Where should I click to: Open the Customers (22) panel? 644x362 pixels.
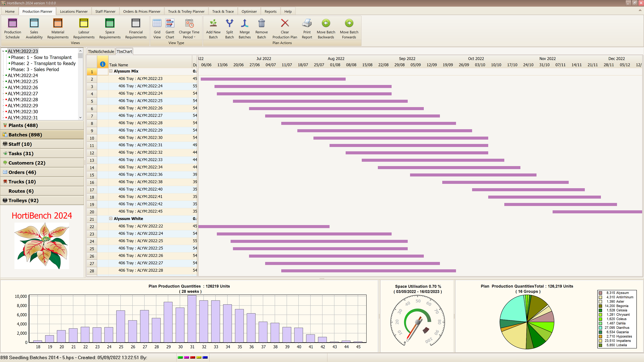27,163
